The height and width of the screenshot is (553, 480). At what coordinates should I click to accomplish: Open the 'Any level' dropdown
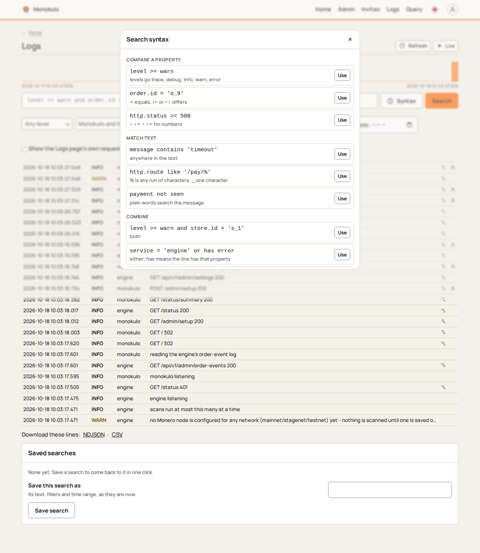[47, 124]
